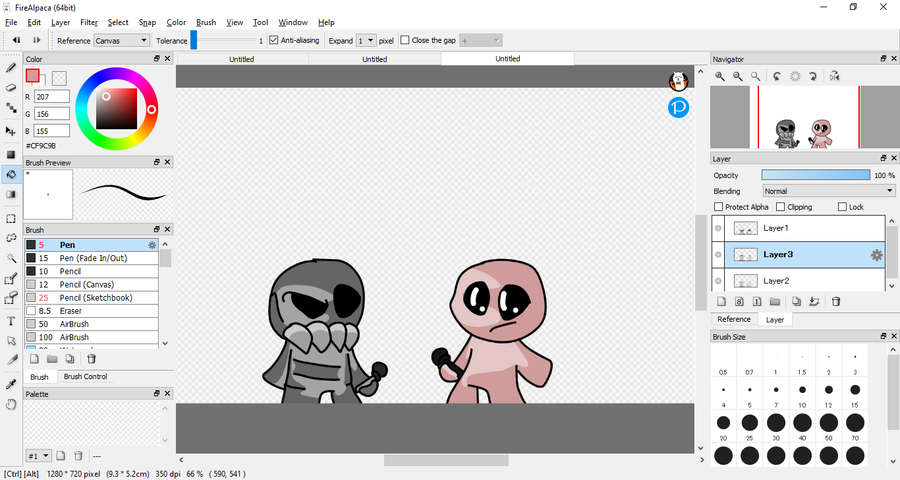Zoom in using the Navigator icon
900x480 pixels.
click(x=720, y=76)
